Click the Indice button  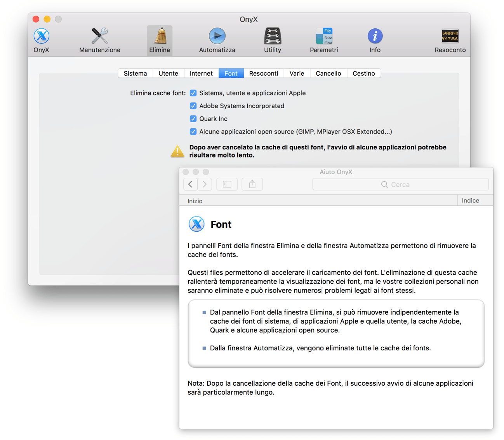470,200
